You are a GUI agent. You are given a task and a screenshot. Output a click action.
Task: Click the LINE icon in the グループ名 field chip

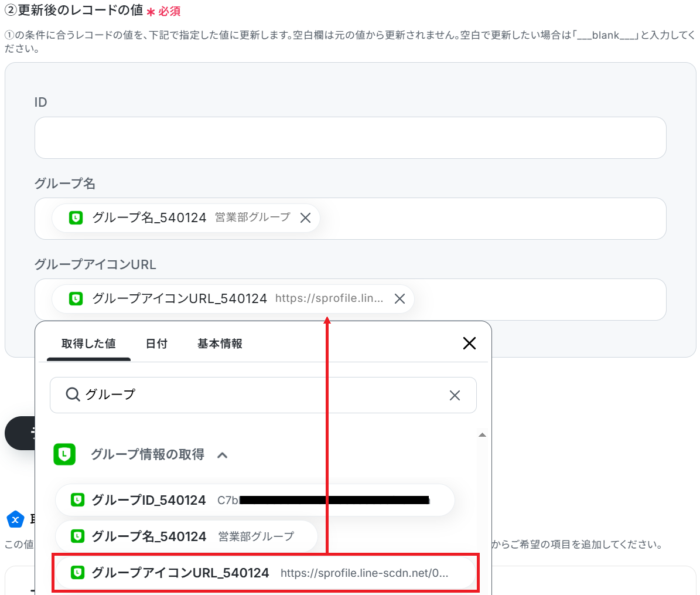[x=76, y=218]
